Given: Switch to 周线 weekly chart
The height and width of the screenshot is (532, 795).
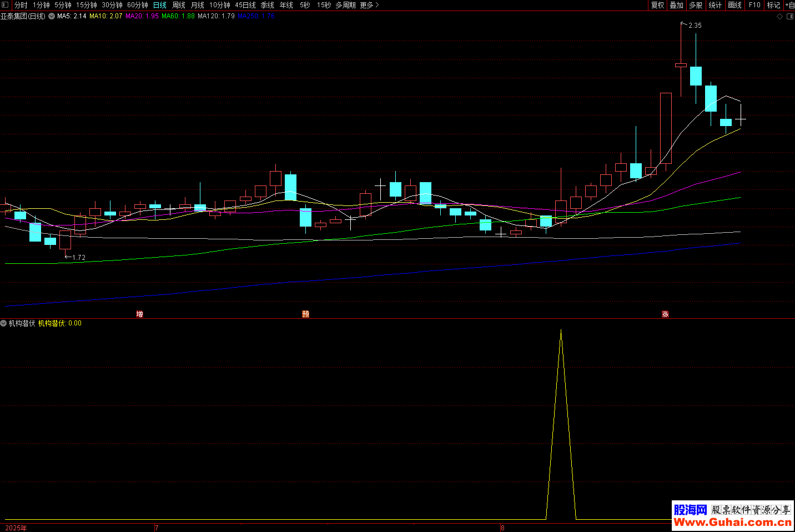Looking at the screenshot, I should click(x=179, y=5).
